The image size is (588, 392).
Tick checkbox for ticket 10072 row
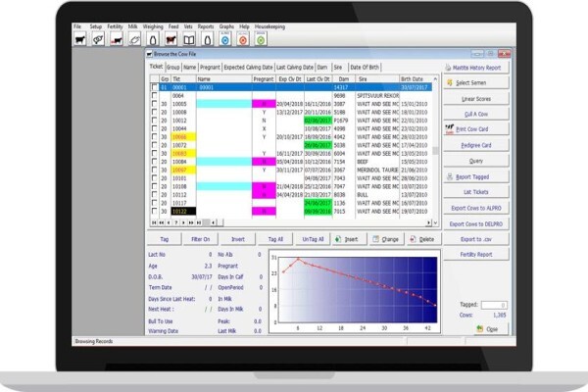154,145
